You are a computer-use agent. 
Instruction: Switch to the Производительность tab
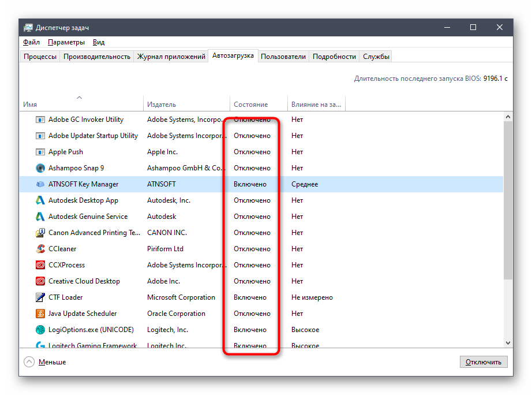click(x=97, y=57)
